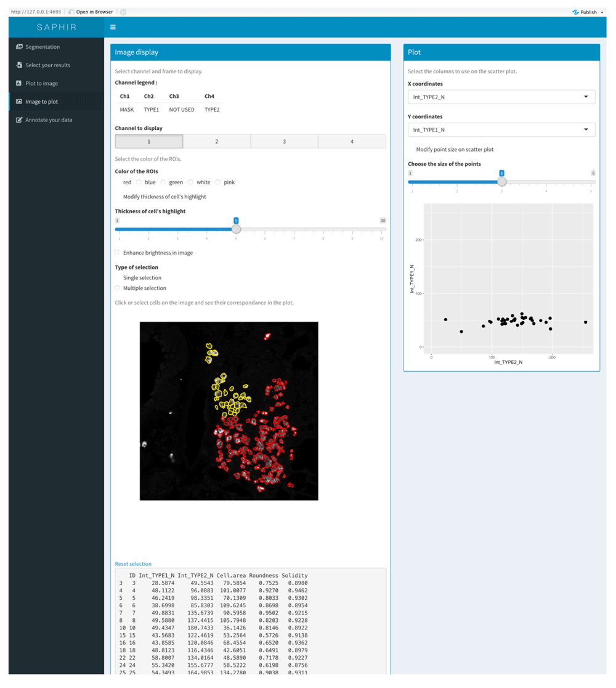Display channel 3

tap(284, 141)
